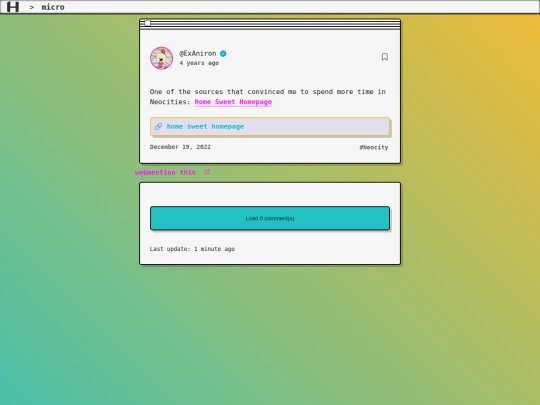Open the #Neocity tag
This screenshot has height=405, width=540.
click(x=374, y=147)
